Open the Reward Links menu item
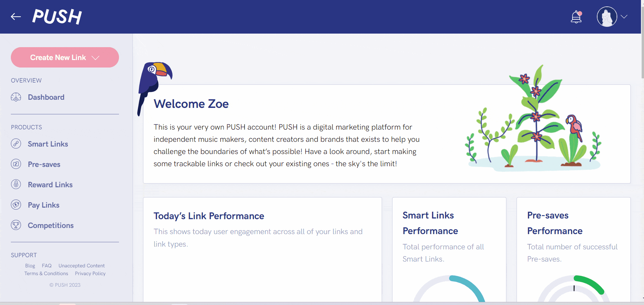Viewport: 644px width, 305px height. tap(50, 185)
